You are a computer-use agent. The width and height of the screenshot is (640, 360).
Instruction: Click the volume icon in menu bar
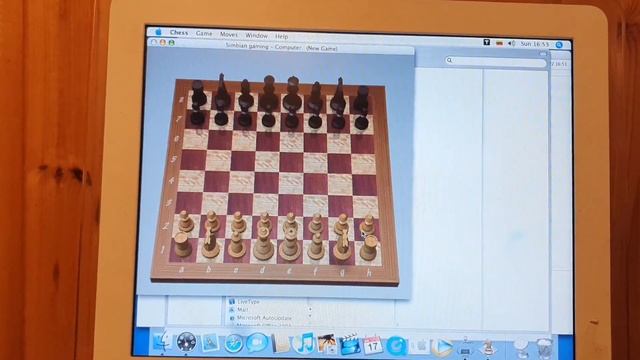coord(511,44)
